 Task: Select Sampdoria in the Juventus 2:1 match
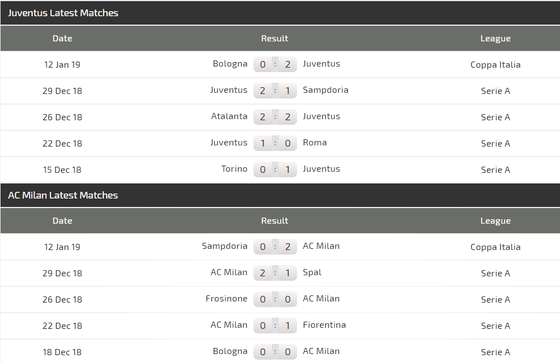click(325, 90)
